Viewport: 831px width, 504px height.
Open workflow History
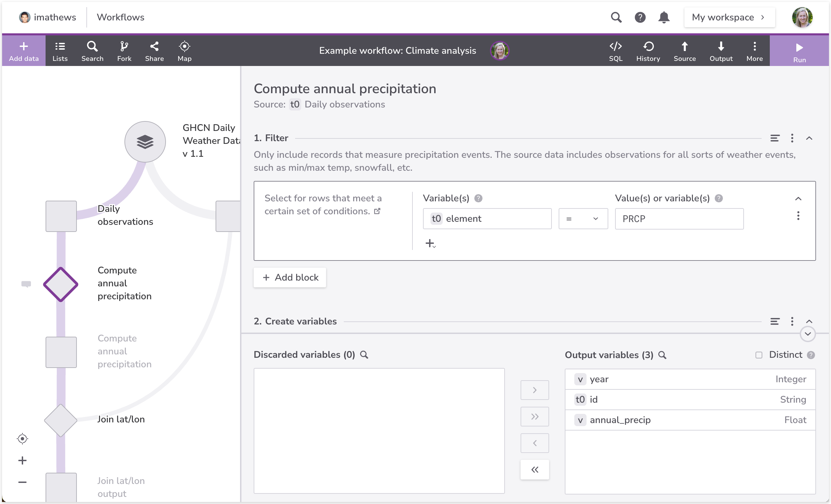pyautogui.click(x=648, y=51)
